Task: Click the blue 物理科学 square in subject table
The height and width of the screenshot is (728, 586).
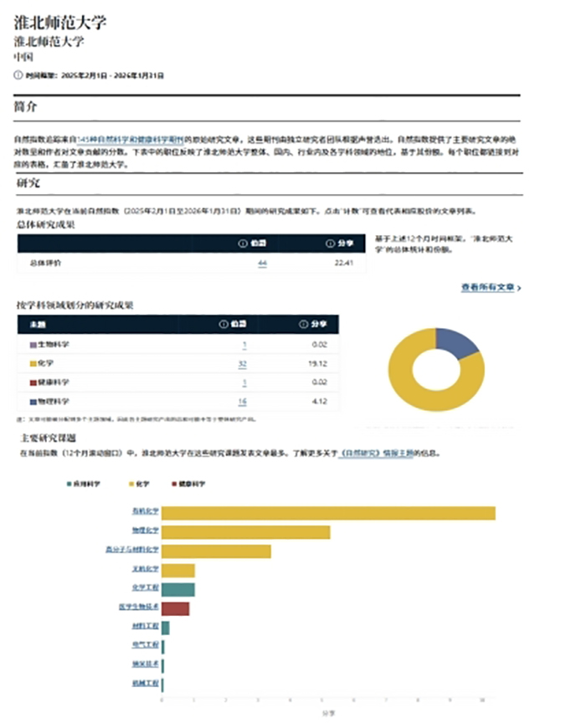Action: click(x=33, y=402)
